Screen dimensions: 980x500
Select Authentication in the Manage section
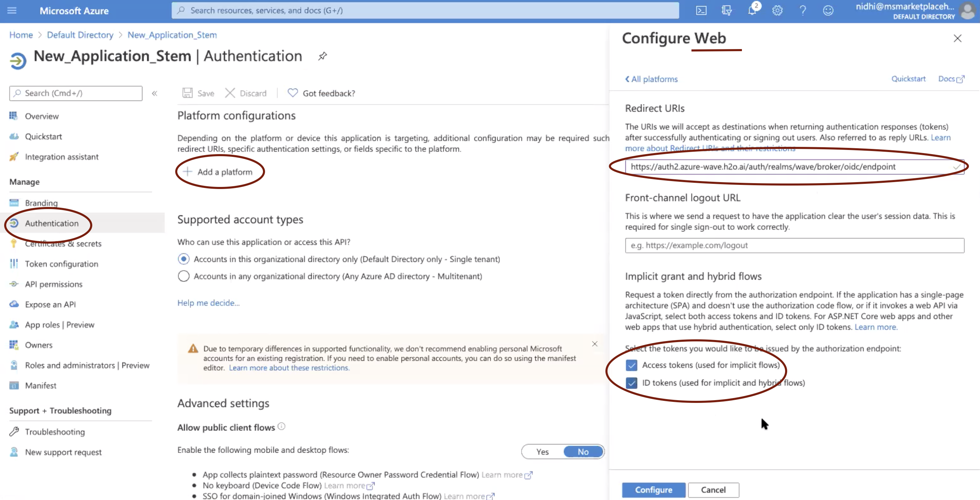point(52,223)
